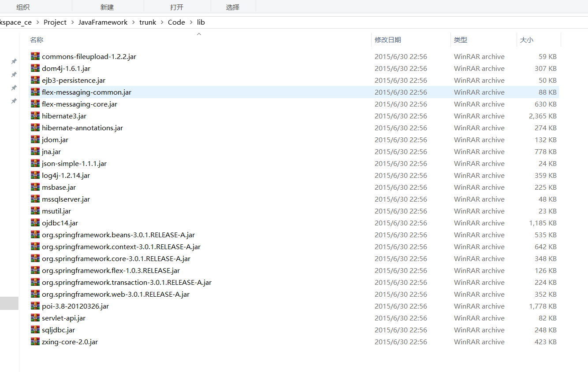Click the springframework.core jar icon

[x=35, y=258]
